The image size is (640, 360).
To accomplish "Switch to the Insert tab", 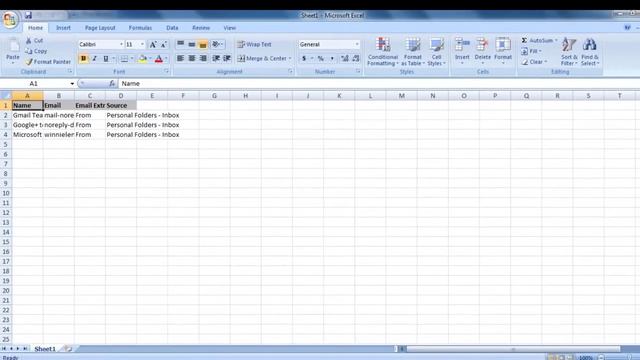I will 63,28.
